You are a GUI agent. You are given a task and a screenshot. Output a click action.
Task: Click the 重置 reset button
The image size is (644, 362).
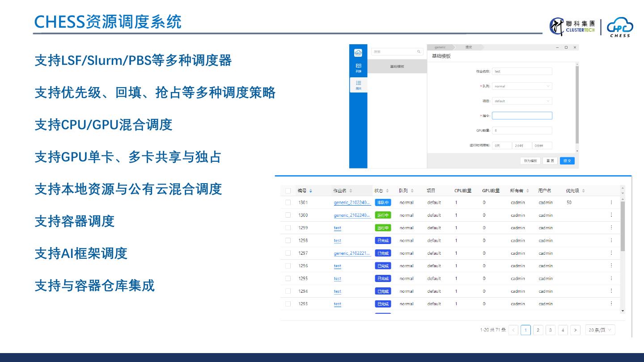pos(550,161)
